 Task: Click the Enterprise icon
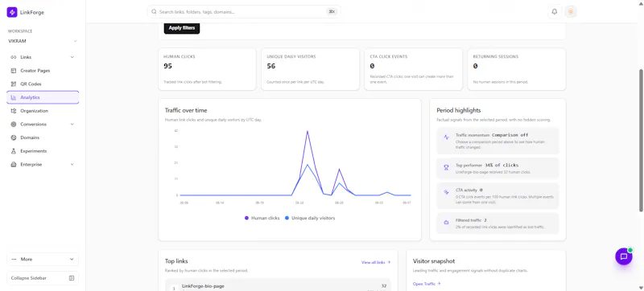13,164
